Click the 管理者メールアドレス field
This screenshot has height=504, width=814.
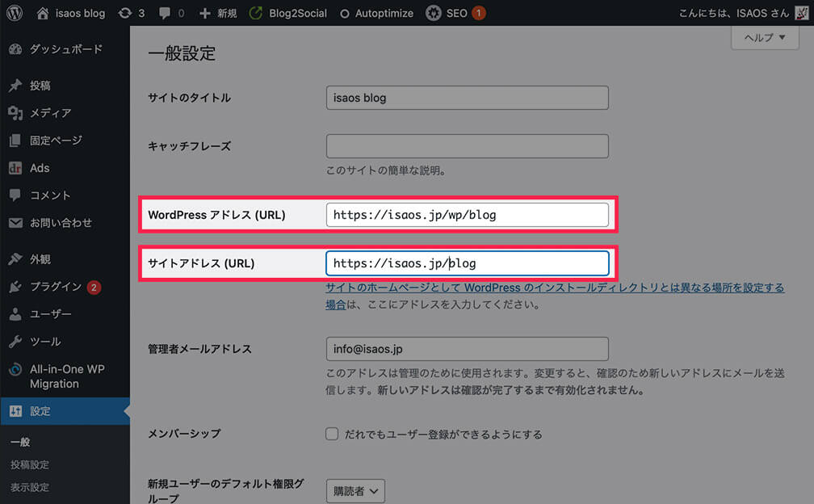(x=468, y=349)
